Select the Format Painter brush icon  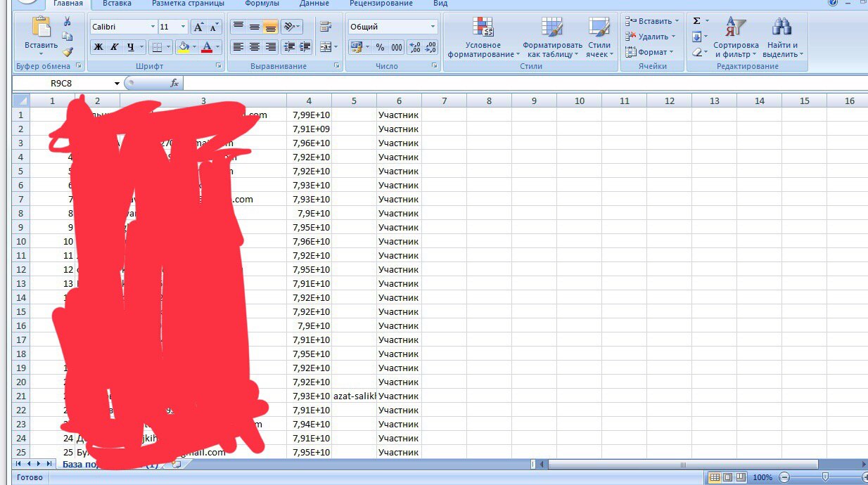pyautogui.click(x=68, y=51)
